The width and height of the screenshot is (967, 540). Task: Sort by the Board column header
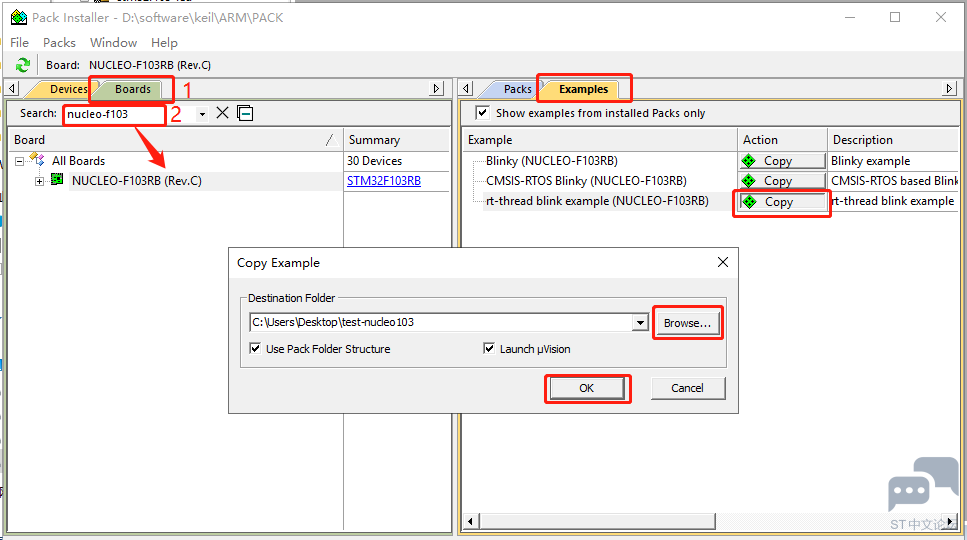[x=176, y=140]
